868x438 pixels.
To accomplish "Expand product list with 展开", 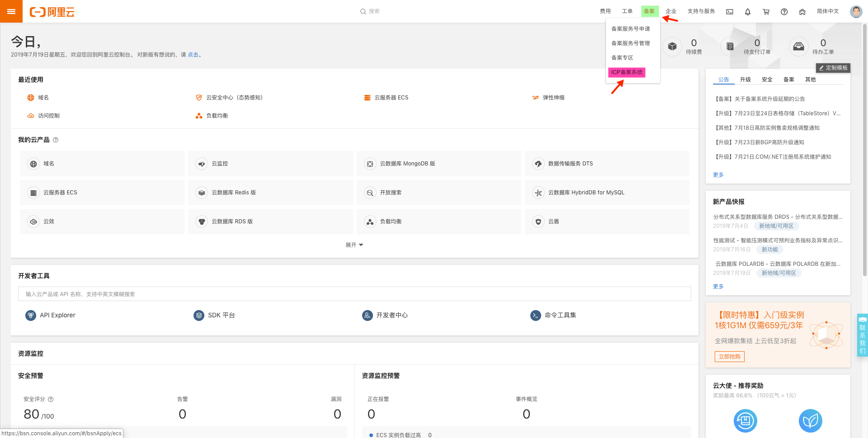I will point(354,245).
